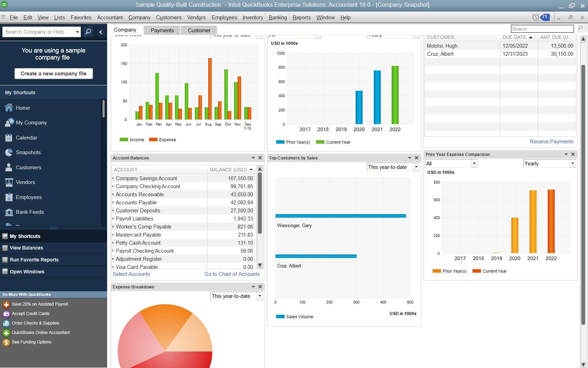Click the search magnifier next to Search Company
This screenshot has height=368, width=588.
[88, 32]
